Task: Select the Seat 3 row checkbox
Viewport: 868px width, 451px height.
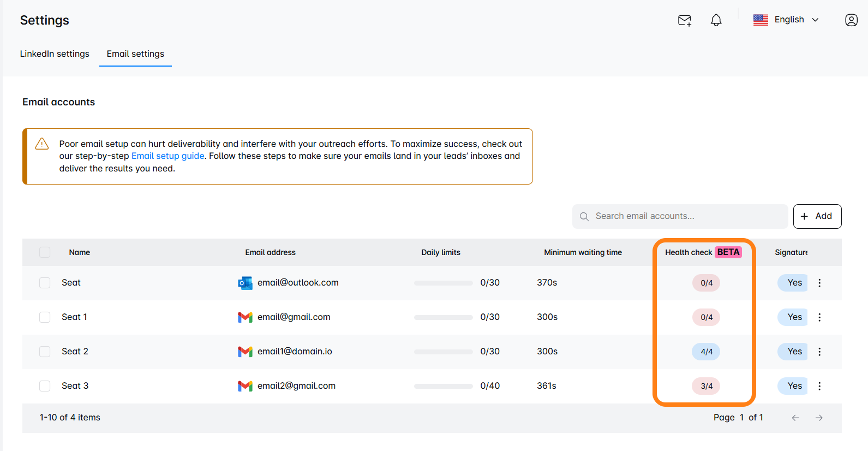Action: (x=45, y=386)
